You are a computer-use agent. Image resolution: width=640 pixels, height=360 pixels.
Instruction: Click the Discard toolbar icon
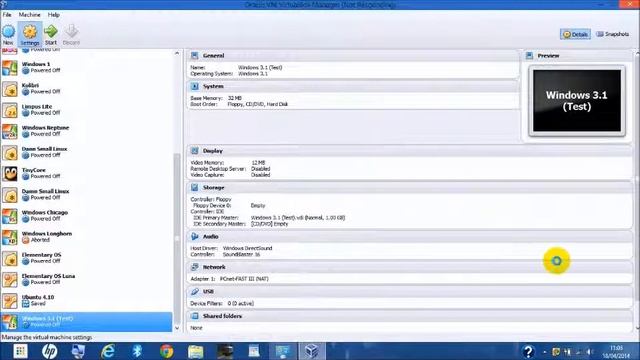[71, 34]
